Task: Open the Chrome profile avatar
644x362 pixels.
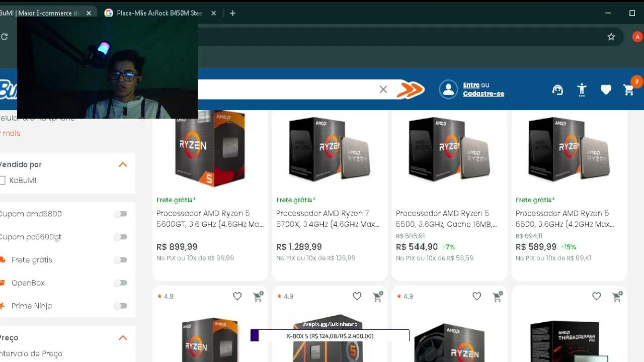Action: [637, 37]
